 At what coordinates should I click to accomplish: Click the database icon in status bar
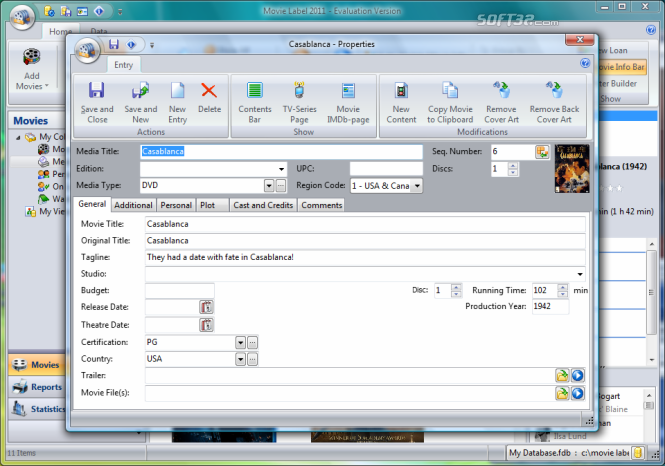(638, 453)
